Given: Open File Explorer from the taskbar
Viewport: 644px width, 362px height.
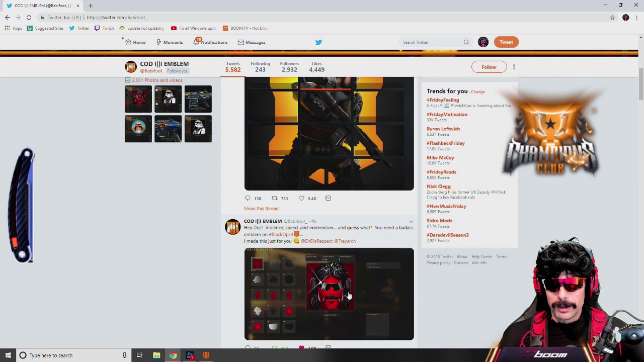Looking at the screenshot, I should click(156, 355).
